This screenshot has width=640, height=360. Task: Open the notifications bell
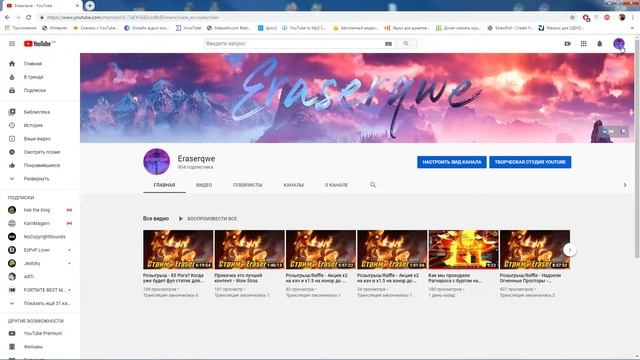tap(600, 44)
